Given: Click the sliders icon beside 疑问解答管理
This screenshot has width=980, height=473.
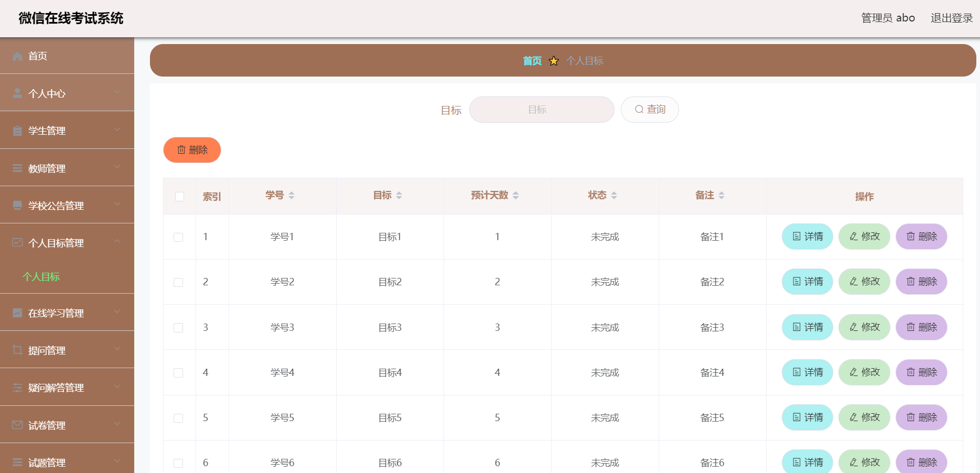Looking at the screenshot, I should [x=17, y=388].
